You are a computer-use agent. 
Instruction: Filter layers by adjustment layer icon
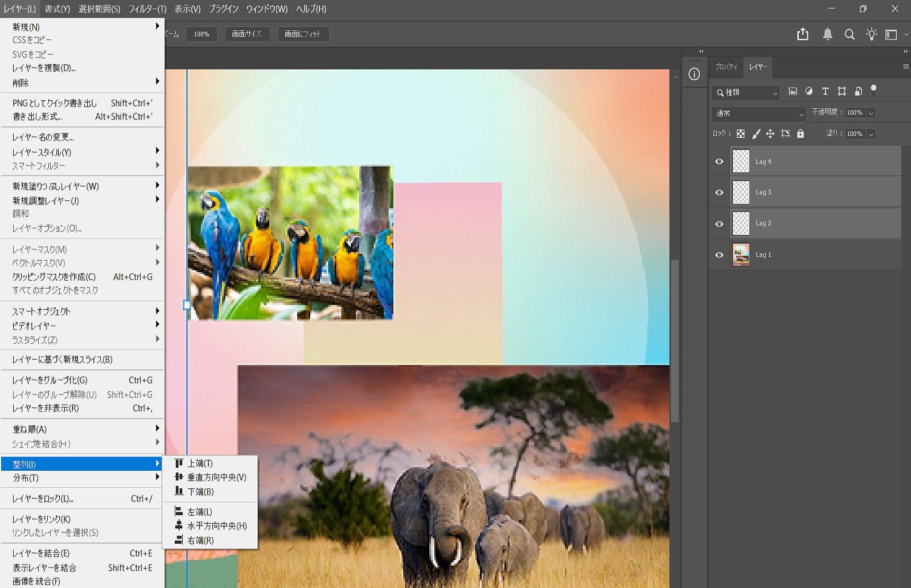(x=809, y=91)
